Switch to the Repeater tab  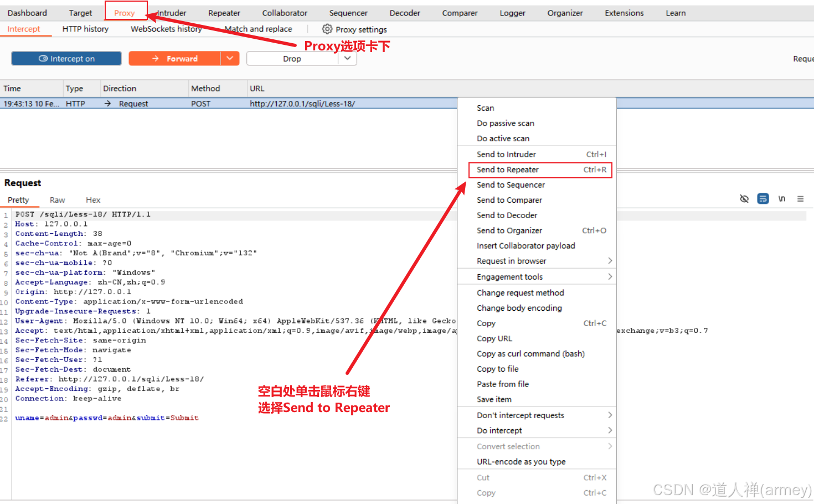[x=224, y=13]
